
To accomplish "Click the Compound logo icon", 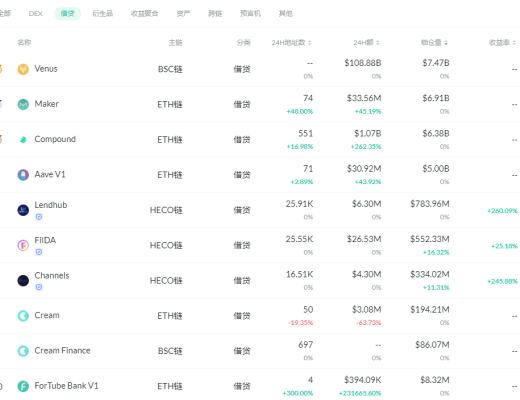I will pos(23,140).
